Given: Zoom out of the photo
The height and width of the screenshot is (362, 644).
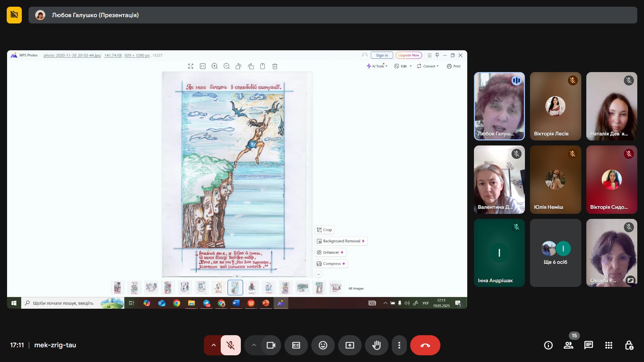Looking at the screenshot, I should [x=227, y=66].
